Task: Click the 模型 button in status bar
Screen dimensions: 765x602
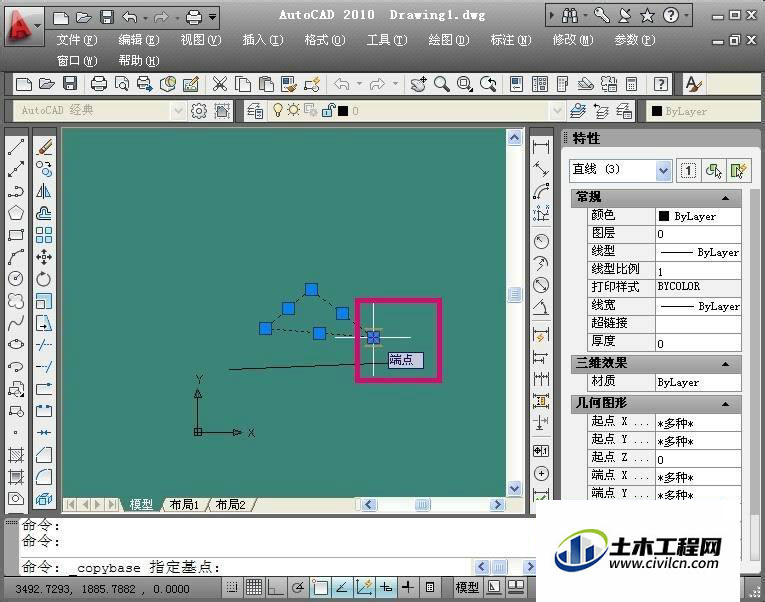Action: (466, 587)
